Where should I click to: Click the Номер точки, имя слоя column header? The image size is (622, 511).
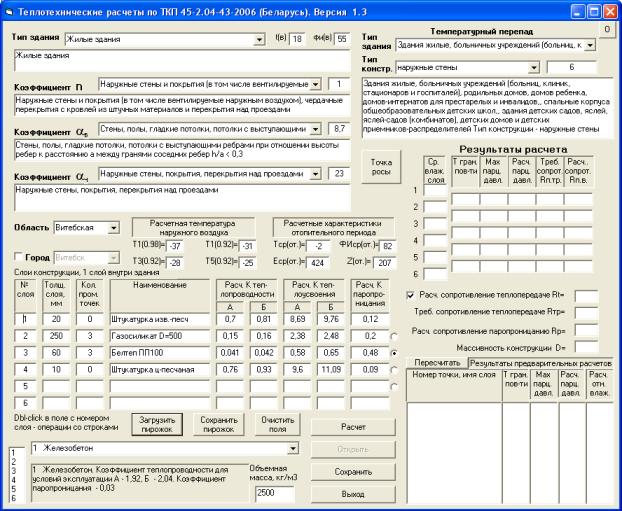point(454,385)
